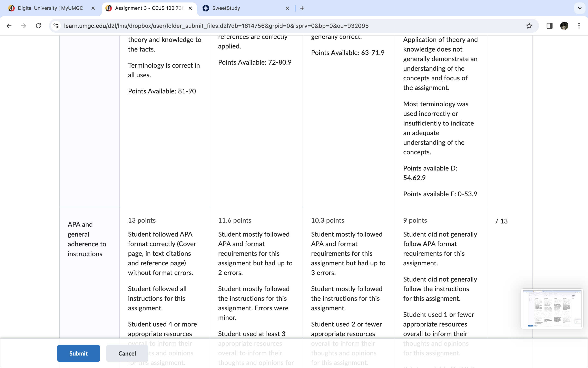
Task: Open the Chrome three-dot menu
Action: 579,26
